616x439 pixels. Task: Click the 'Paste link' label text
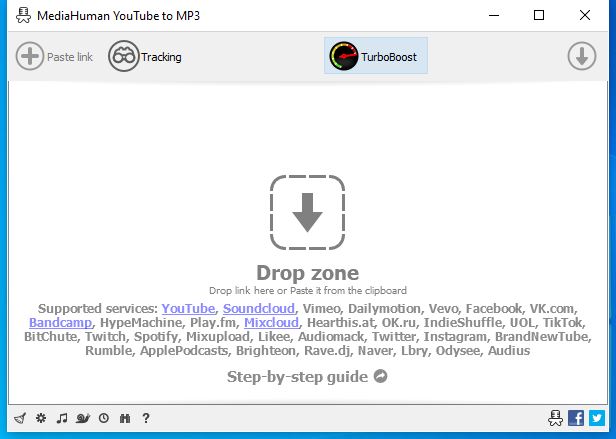pyautogui.click(x=70, y=57)
